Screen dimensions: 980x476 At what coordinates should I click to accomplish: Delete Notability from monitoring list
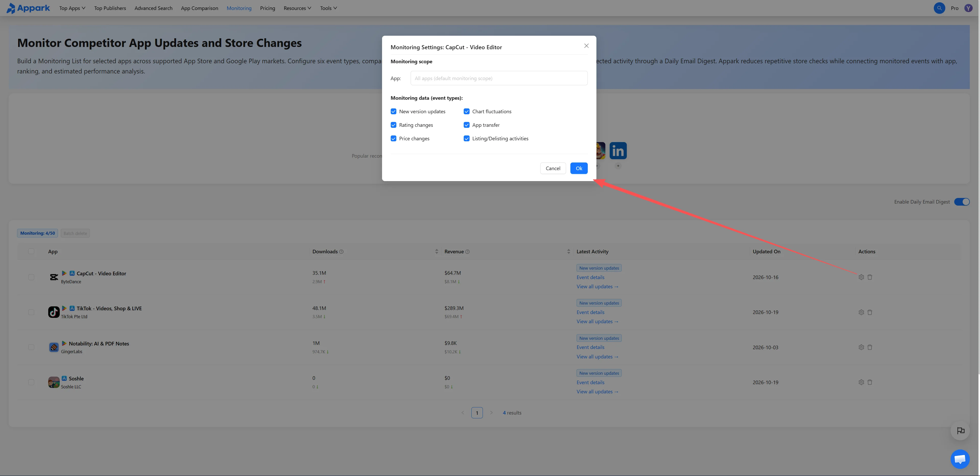pos(870,347)
